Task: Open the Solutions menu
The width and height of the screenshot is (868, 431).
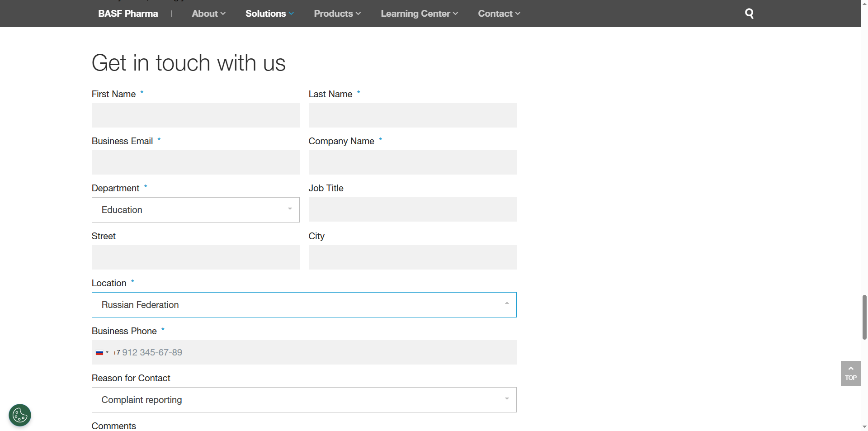Action: tap(269, 14)
